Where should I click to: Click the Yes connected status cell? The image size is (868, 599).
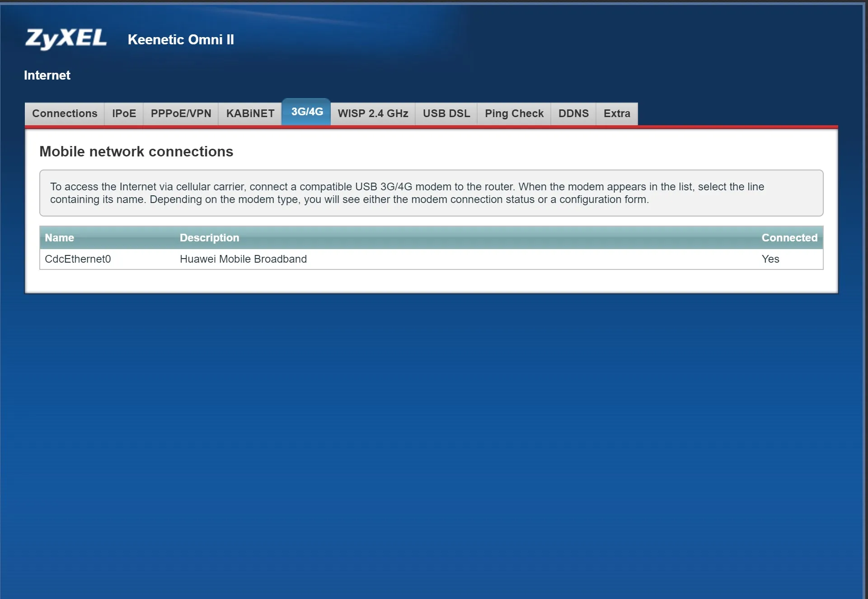(x=770, y=259)
